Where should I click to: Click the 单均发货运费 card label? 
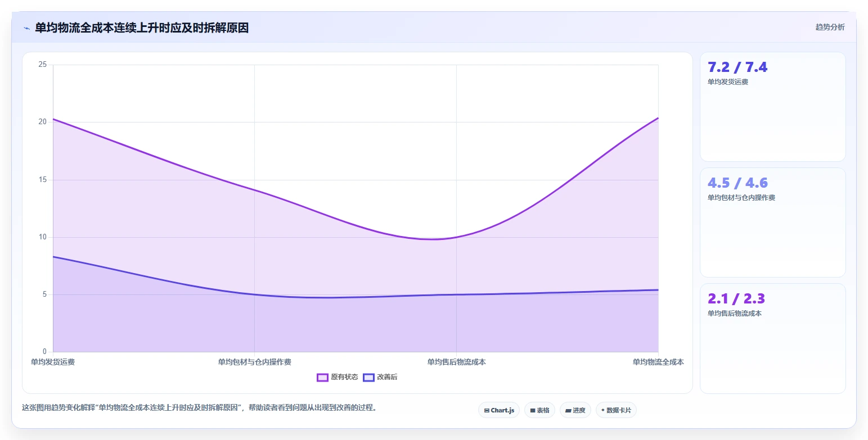728,82
